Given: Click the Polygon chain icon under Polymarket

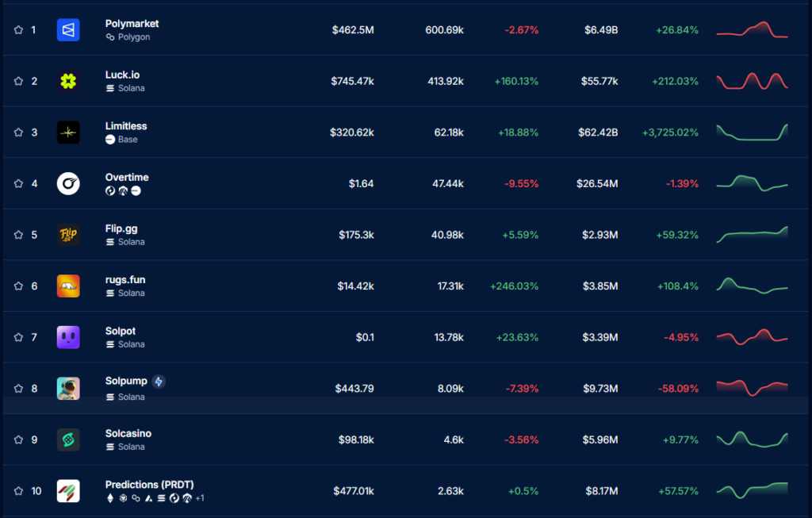Looking at the screenshot, I should [x=109, y=37].
